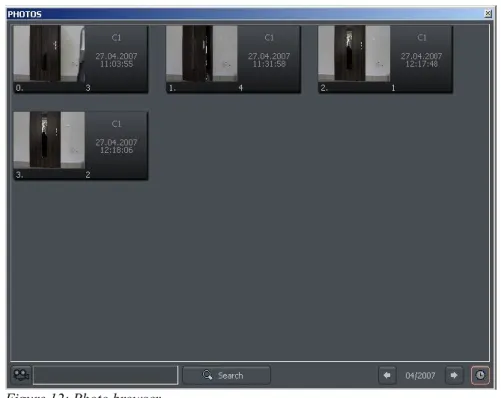Click the camera selection icon at bottom left
This screenshot has height=398, width=501.
(x=21, y=375)
